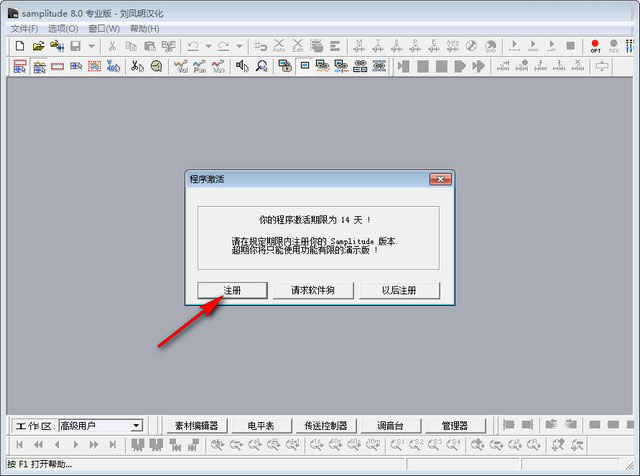Image resolution: width=640 pixels, height=476 pixels.
Task: Click the red OPT record options icon
Action: point(595,46)
